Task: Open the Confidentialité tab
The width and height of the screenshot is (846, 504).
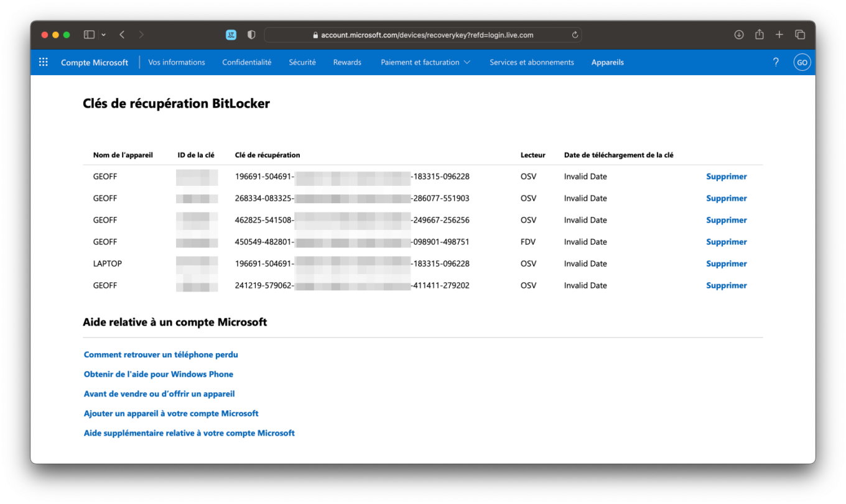Action: 247,62
